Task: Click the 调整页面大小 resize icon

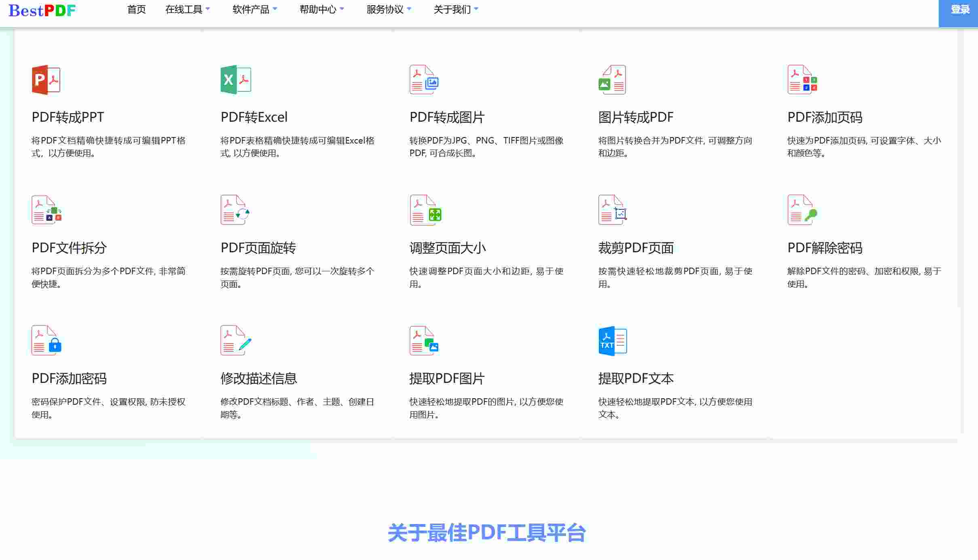Action: point(424,211)
